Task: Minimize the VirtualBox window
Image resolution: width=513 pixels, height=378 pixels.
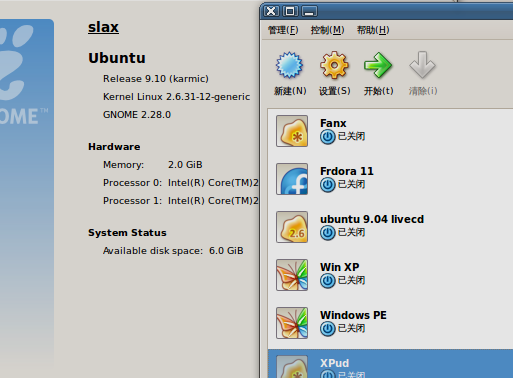Action: pyautogui.click(x=309, y=11)
